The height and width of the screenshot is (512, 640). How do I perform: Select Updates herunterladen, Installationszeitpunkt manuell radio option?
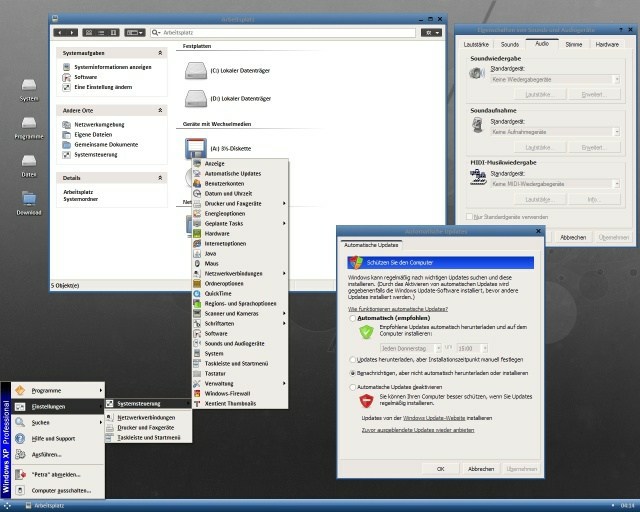point(353,360)
